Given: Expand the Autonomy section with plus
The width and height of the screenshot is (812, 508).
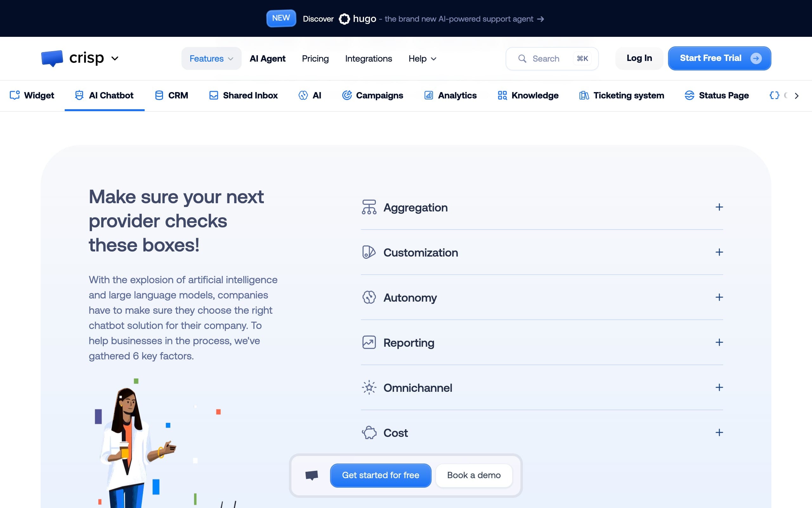Looking at the screenshot, I should [719, 297].
